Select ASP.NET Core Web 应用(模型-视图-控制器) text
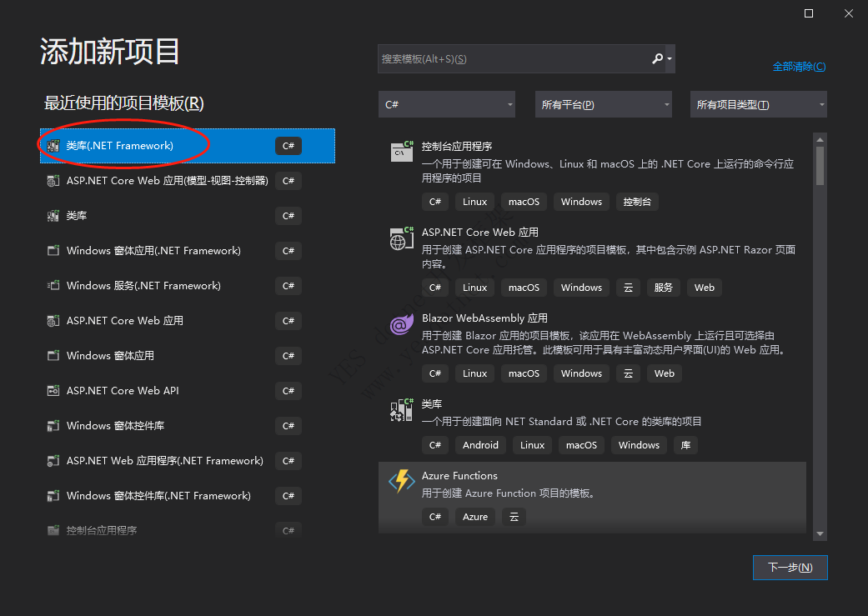Image resolution: width=868 pixels, height=616 pixels. [x=167, y=180]
